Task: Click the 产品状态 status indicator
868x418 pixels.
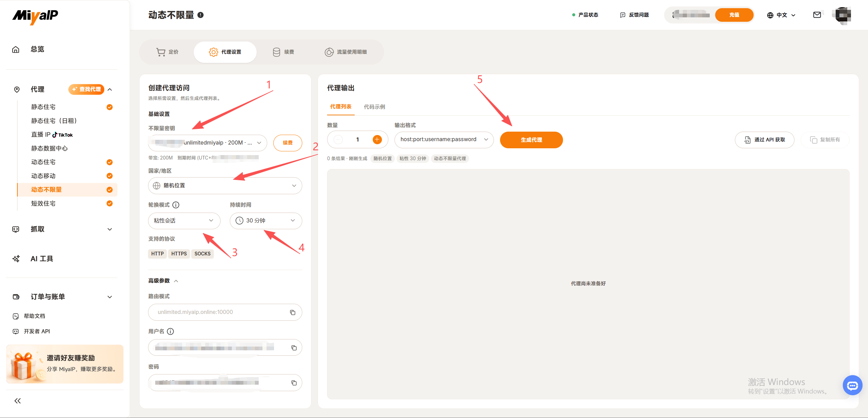Action: (585, 15)
